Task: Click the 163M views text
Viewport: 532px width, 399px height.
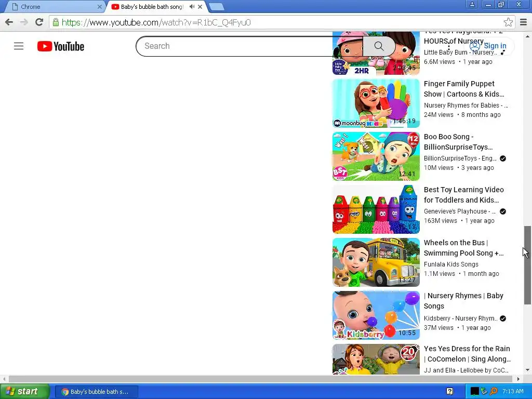Action: click(441, 221)
